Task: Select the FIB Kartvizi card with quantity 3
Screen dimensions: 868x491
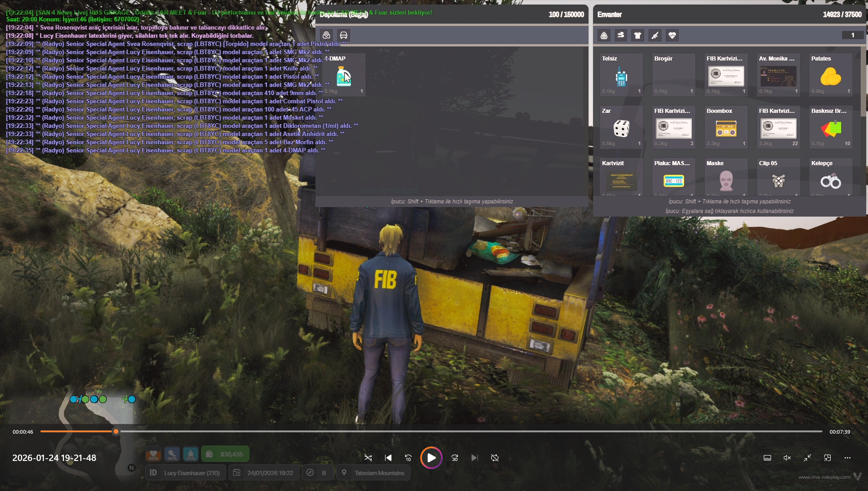Action: click(x=674, y=127)
